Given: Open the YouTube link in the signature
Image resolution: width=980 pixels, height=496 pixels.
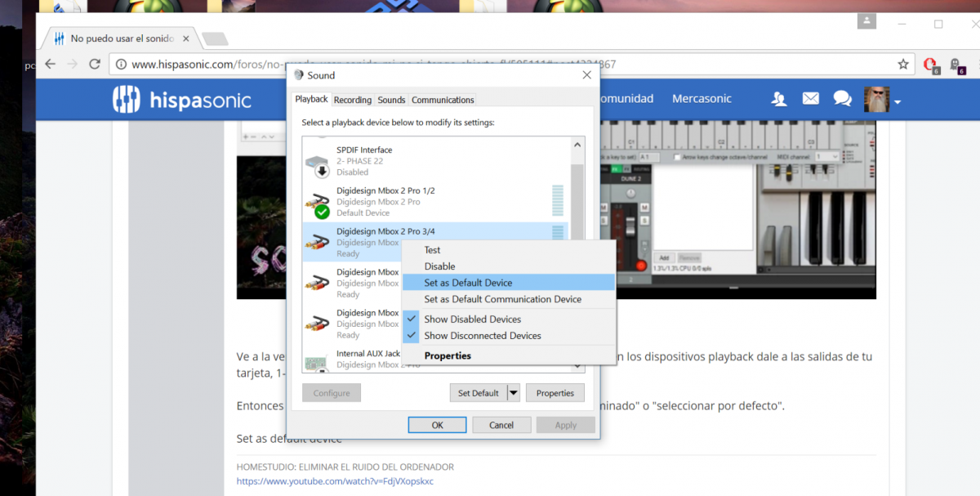Looking at the screenshot, I should pos(335,481).
